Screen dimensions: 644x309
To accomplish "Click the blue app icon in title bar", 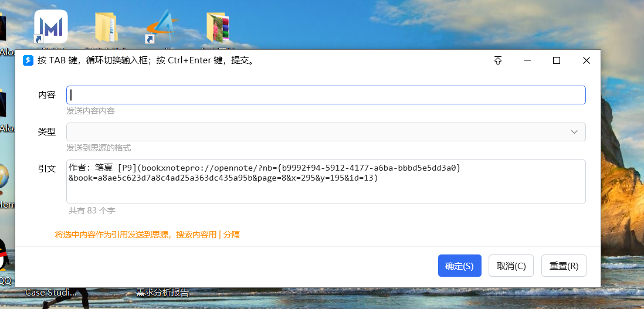I will 28,61.
